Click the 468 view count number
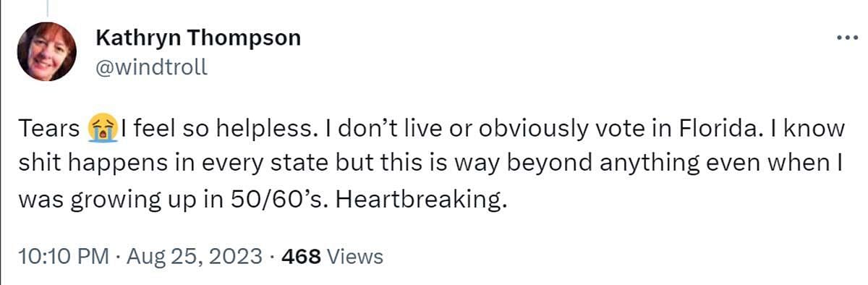This screenshot has width=868, height=285. [x=301, y=256]
